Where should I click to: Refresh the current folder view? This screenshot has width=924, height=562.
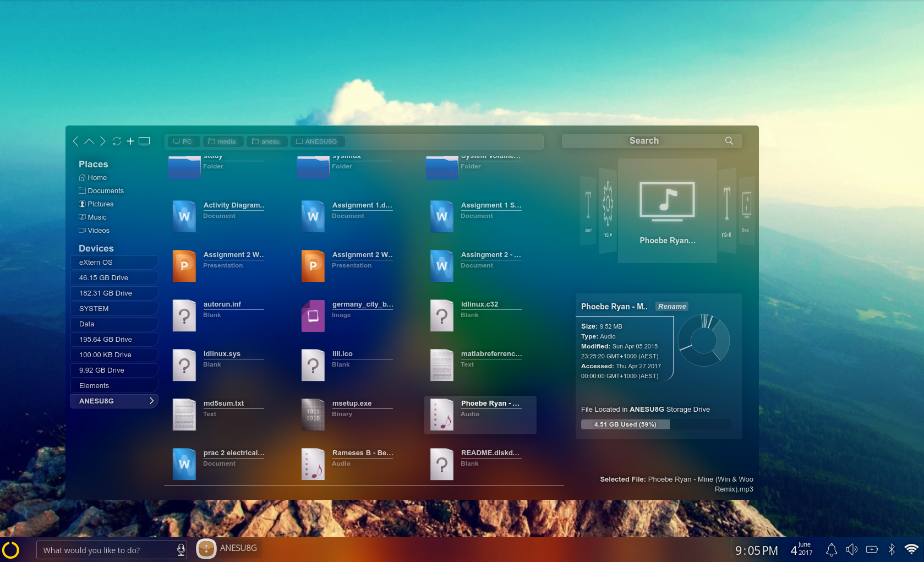pos(117,141)
